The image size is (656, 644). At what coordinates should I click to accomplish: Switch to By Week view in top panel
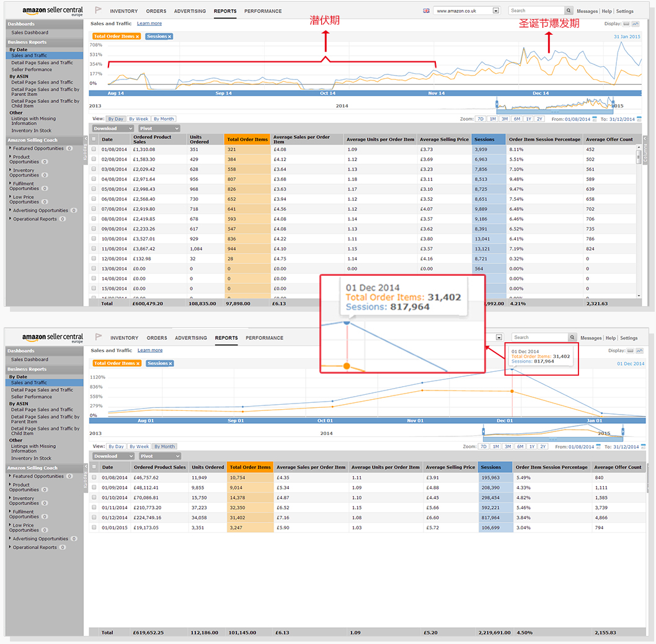pyautogui.click(x=138, y=119)
